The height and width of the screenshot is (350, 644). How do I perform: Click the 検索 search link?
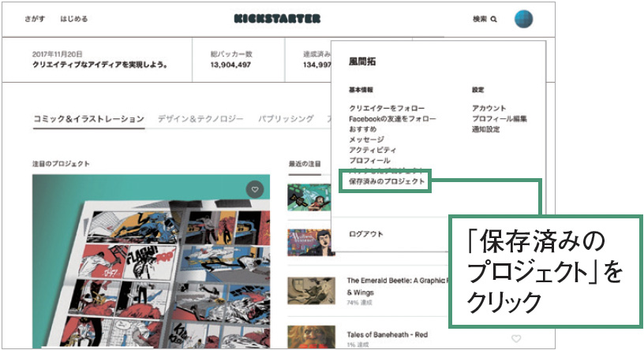480,19
